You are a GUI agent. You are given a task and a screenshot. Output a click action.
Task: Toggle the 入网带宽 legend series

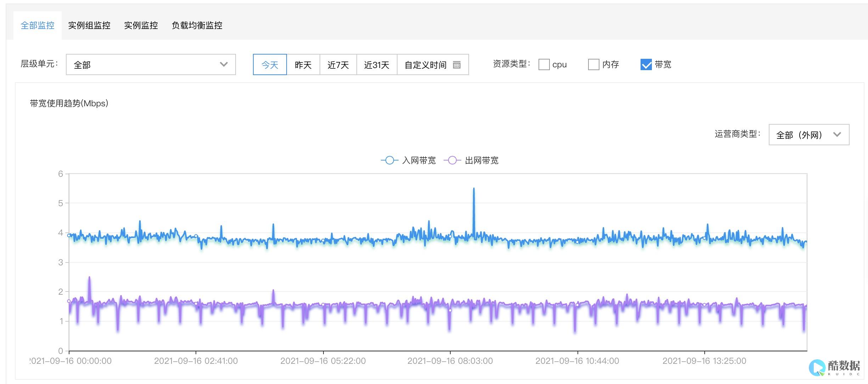408,160
